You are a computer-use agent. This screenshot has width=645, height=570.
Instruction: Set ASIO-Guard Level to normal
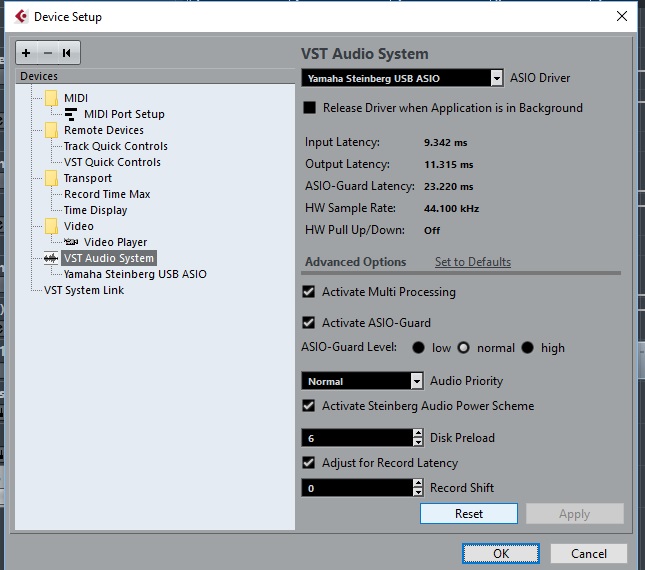(x=464, y=348)
